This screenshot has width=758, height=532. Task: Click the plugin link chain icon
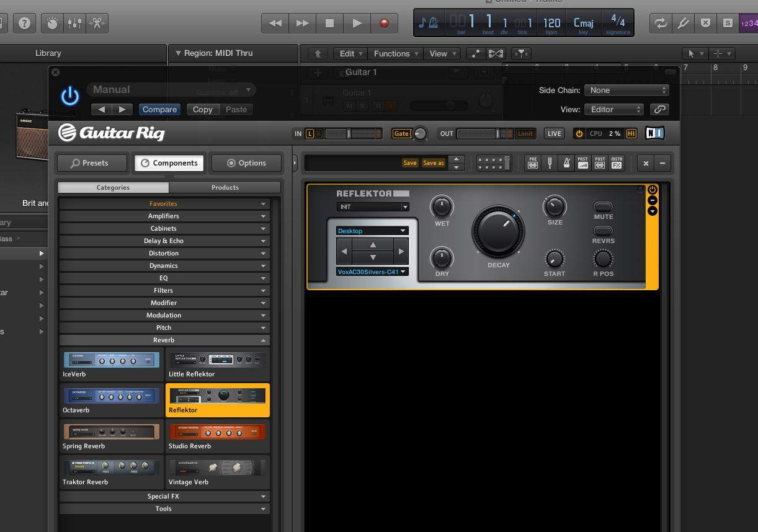coord(659,109)
